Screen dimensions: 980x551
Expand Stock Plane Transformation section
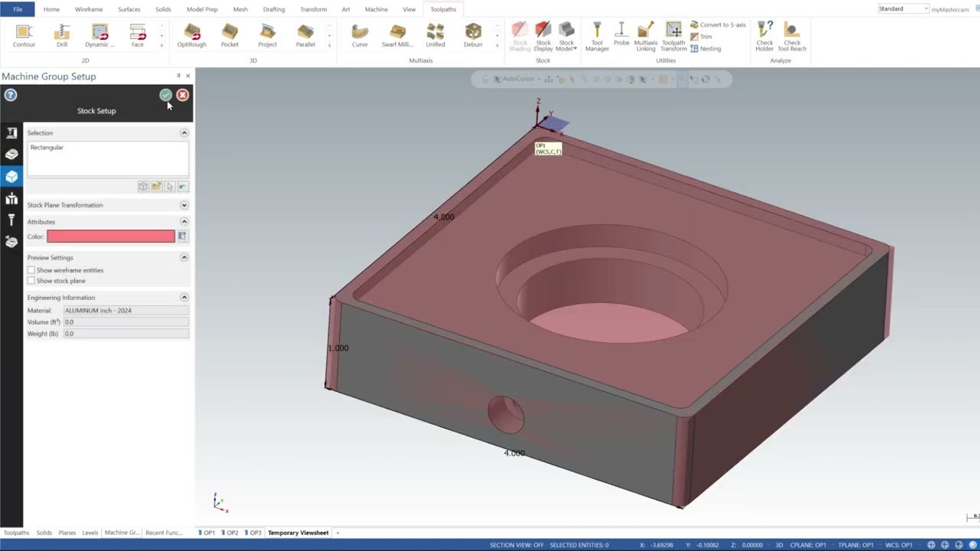(184, 205)
